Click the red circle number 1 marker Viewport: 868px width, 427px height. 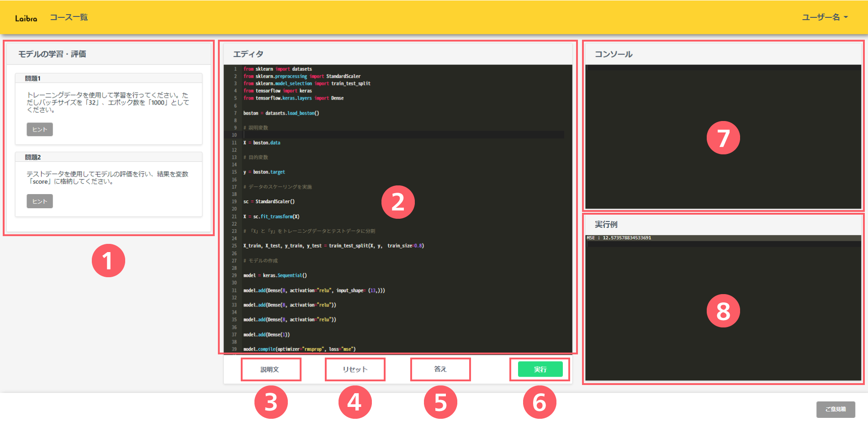click(x=108, y=261)
